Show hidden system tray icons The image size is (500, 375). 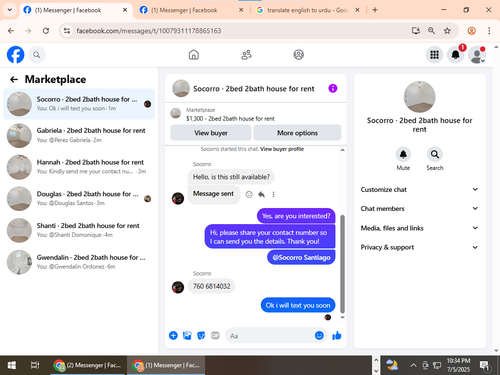pyautogui.click(x=413, y=365)
